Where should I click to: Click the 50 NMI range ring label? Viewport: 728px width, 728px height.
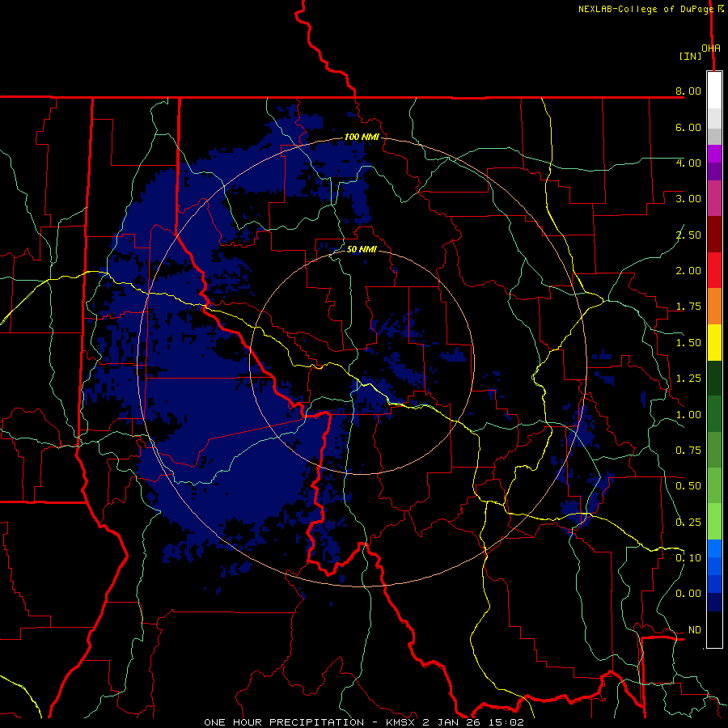click(362, 249)
